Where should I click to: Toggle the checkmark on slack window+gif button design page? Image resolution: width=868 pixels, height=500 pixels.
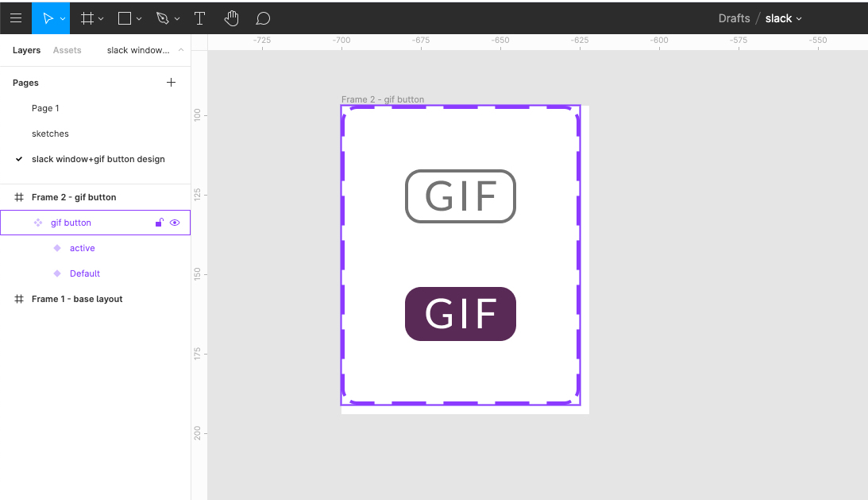point(17,159)
